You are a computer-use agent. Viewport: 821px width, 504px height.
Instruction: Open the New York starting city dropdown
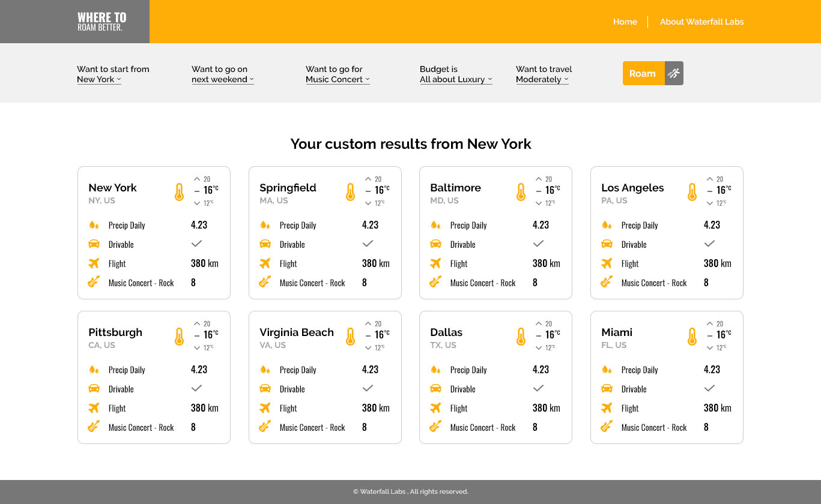pos(99,79)
